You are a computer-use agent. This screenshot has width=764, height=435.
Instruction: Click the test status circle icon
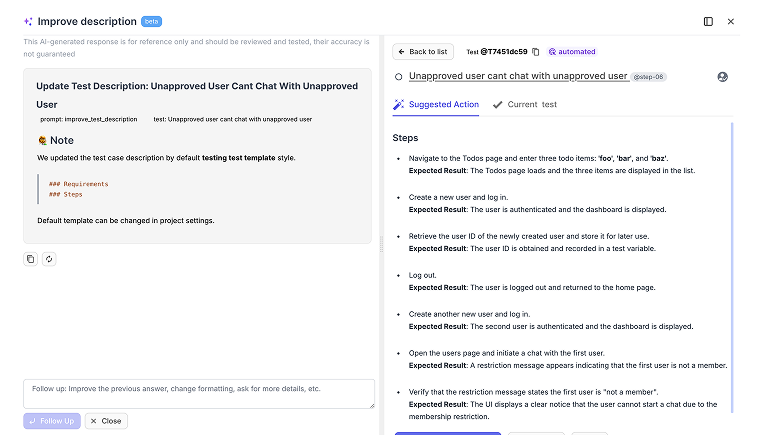coord(399,76)
